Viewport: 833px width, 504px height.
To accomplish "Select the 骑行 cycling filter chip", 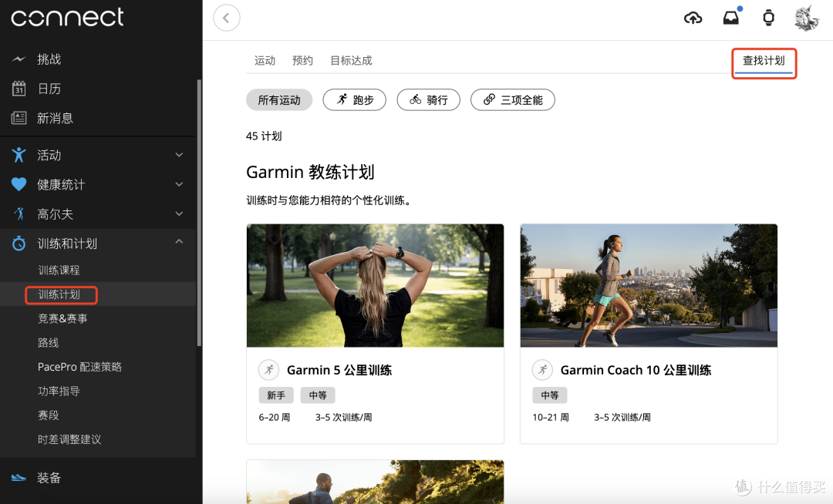I will click(428, 99).
